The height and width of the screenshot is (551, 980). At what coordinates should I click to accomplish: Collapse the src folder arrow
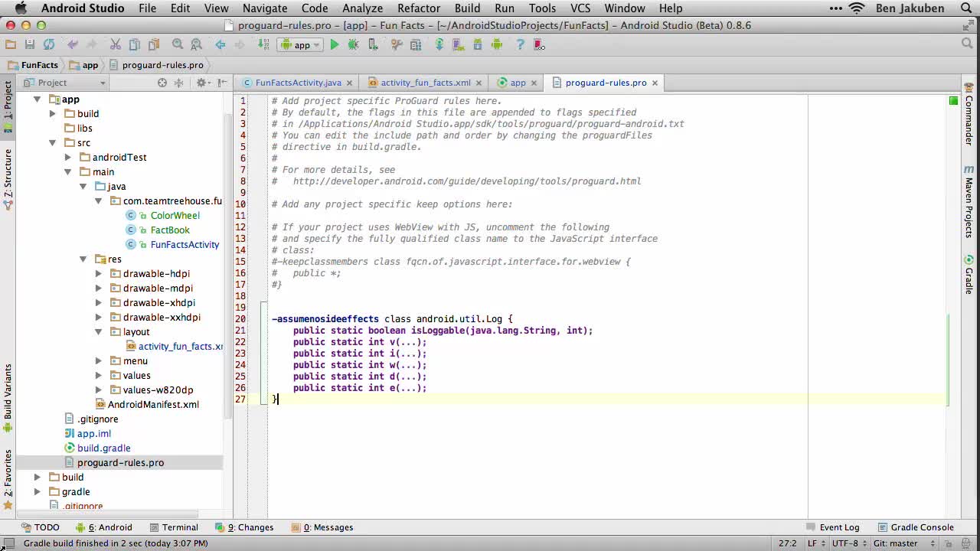pos(52,143)
